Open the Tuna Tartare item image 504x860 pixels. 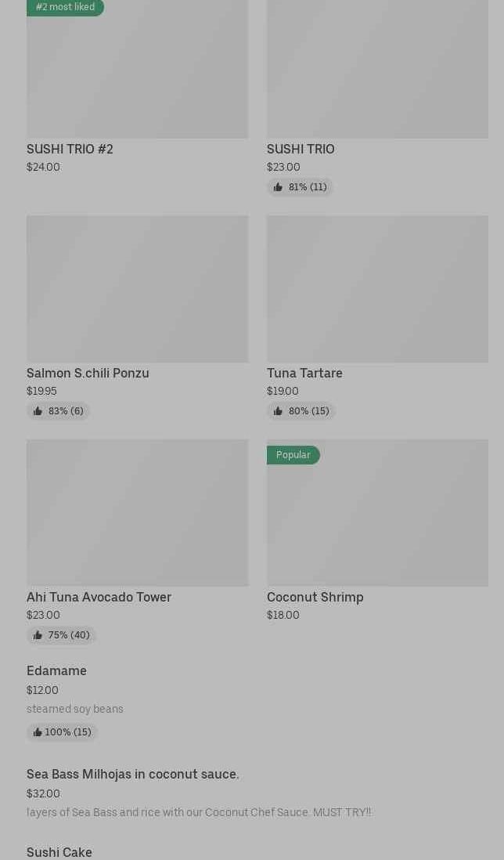click(377, 288)
